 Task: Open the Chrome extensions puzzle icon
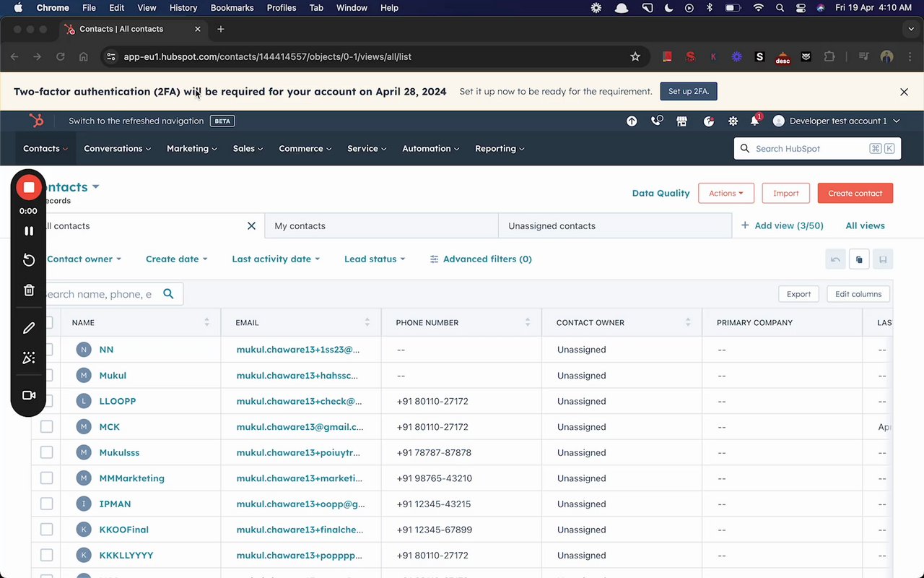pyautogui.click(x=829, y=56)
